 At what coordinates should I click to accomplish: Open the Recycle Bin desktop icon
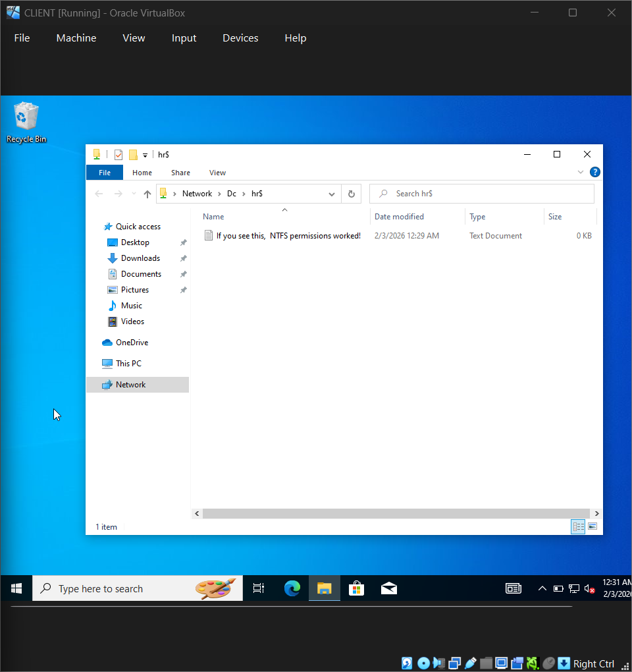pos(26,122)
